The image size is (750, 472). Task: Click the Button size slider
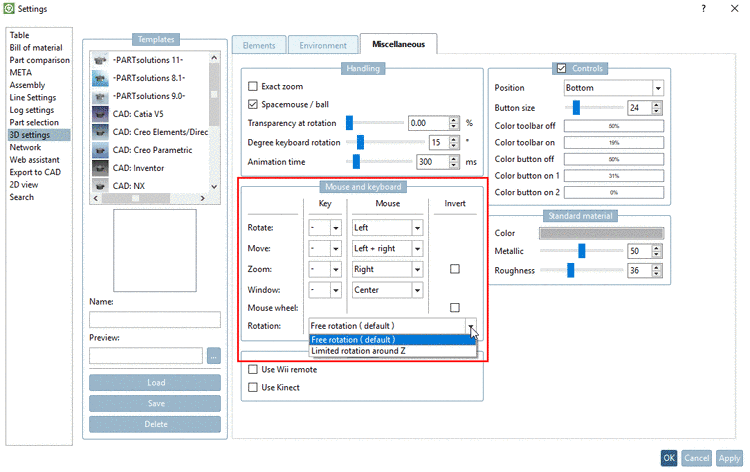[594, 108]
